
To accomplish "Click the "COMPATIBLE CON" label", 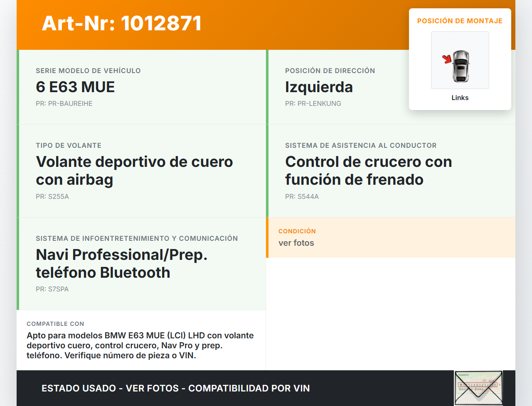I will [55, 324].
